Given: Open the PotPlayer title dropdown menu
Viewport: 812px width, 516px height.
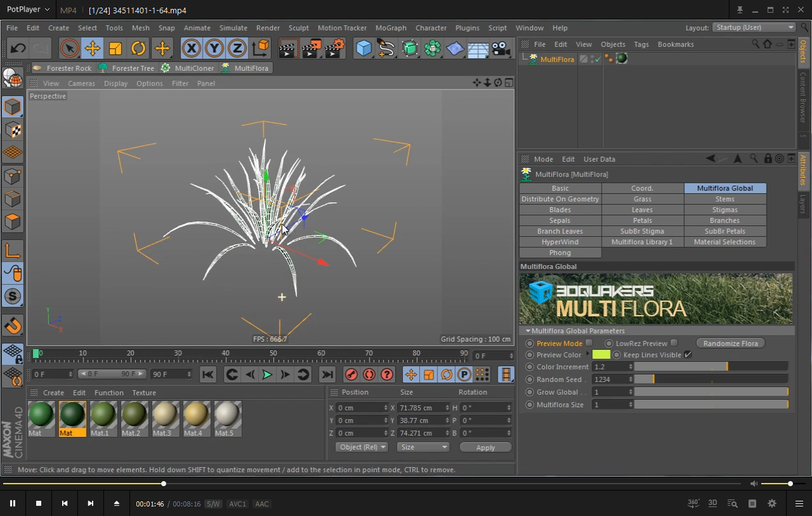Looking at the screenshot, I should pos(29,10).
